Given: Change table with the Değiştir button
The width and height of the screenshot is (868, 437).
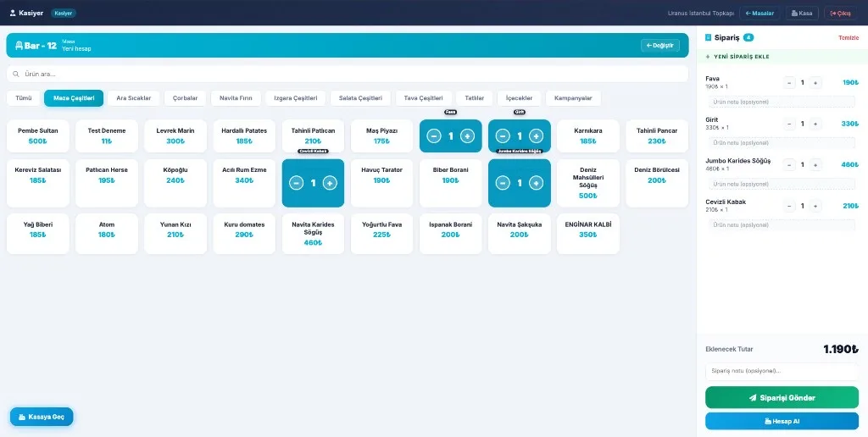Looking at the screenshot, I should point(659,46).
